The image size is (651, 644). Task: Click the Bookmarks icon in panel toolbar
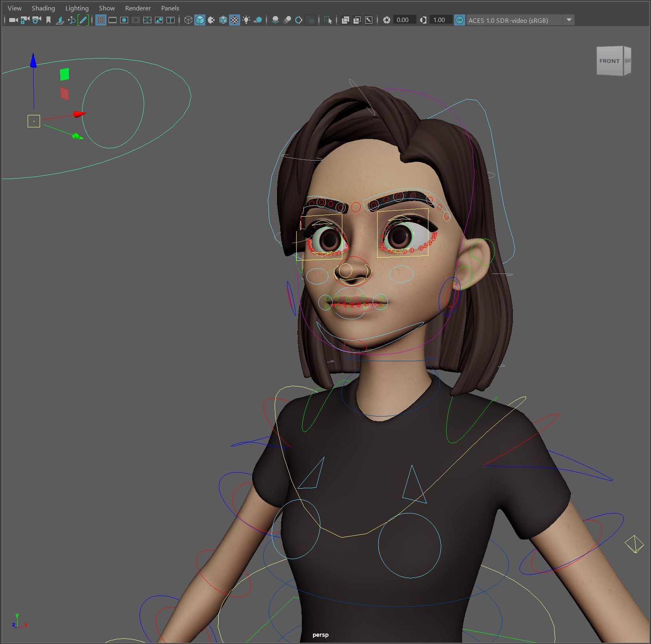pyautogui.click(x=48, y=20)
